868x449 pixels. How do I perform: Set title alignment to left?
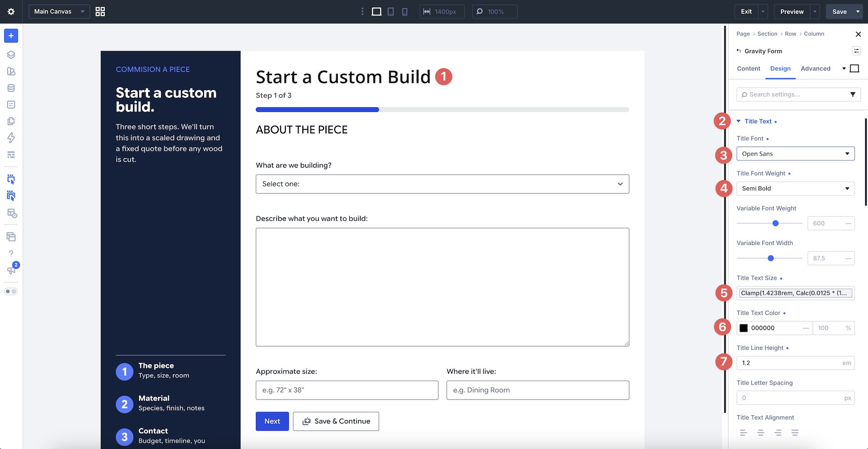743,433
